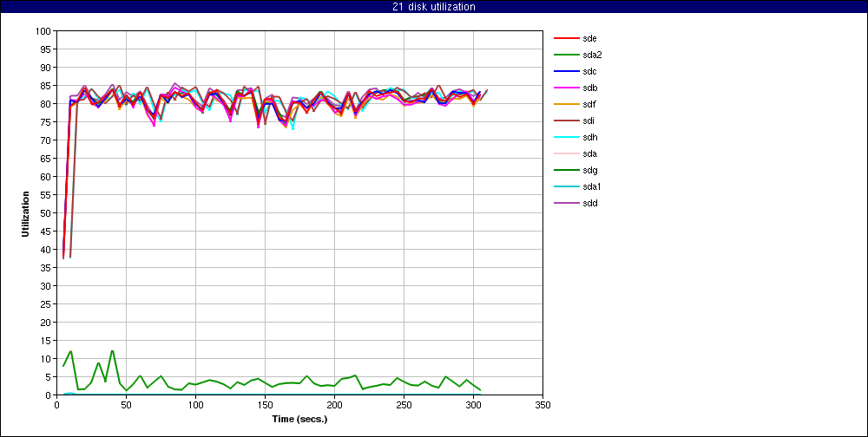Select the sdb legend label
This screenshot has height=437, width=868.
pos(589,88)
